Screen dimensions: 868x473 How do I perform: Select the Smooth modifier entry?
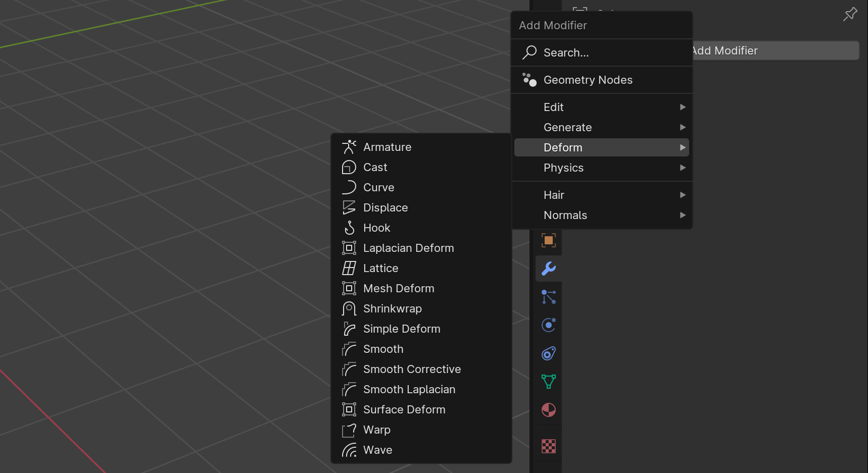(x=421, y=349)
